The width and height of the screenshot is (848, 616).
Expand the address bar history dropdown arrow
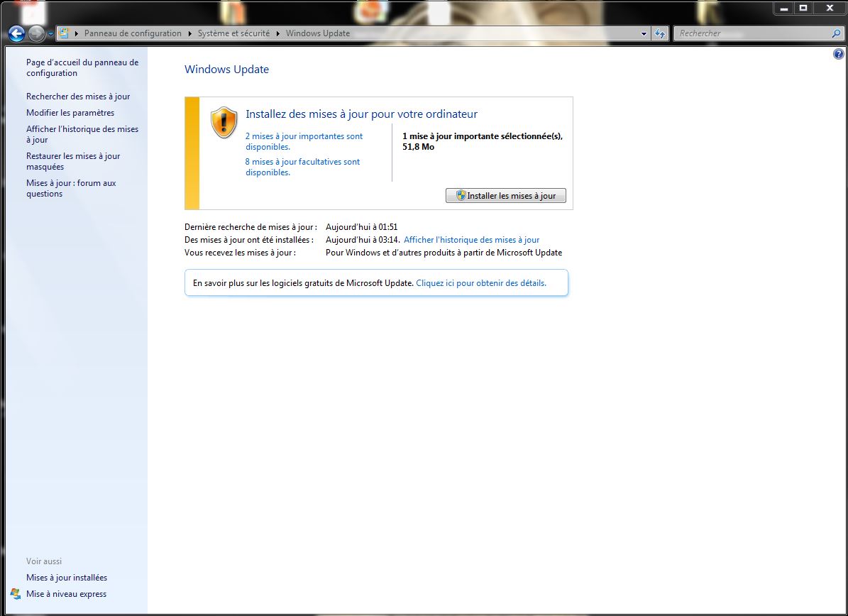point(644,33)
